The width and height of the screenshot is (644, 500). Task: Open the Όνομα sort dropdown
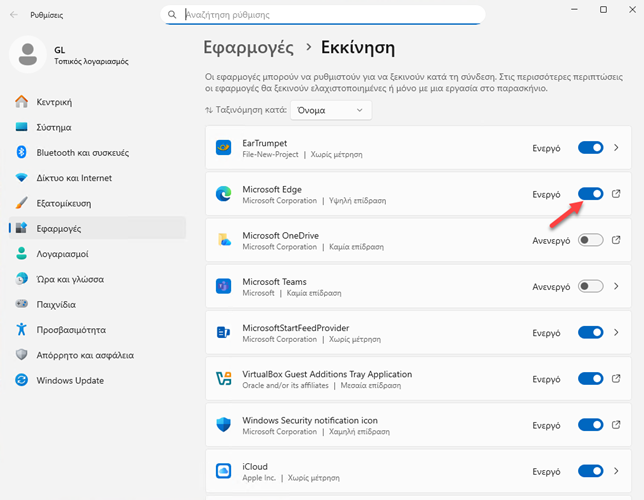(x=331, y=110)
